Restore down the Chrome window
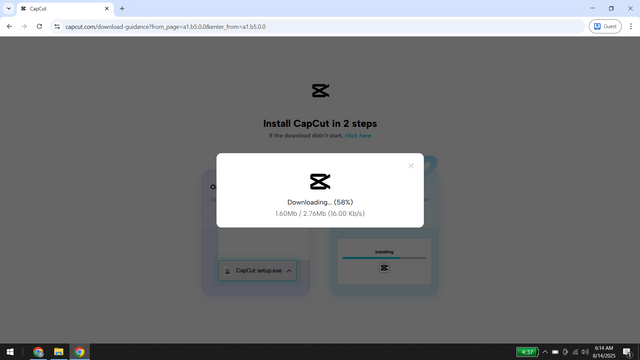The height and width of the screenshot is (360, 640). (x=611, y=8)
